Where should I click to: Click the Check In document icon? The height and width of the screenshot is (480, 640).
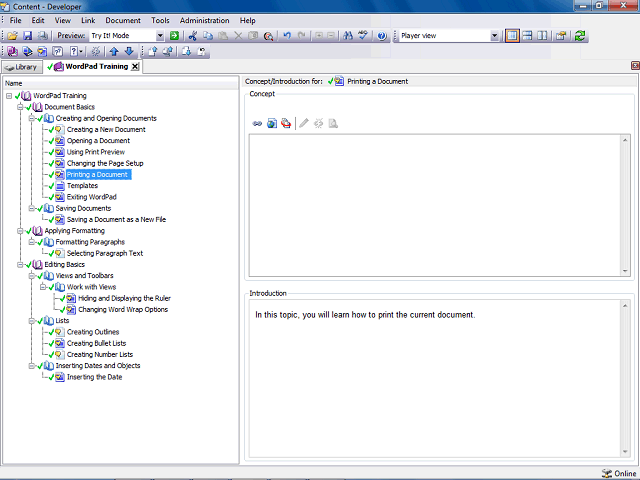(x=153, y=51)
